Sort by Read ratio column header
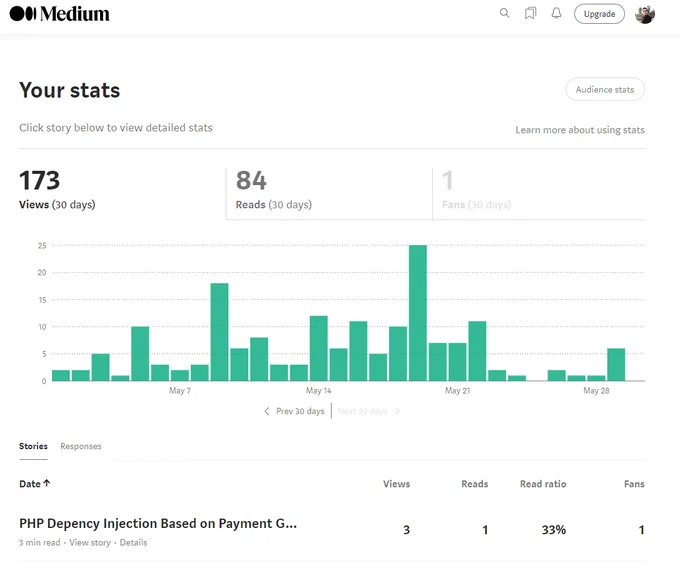The height and width of the screenshot is (573, 680). tap(543, 484)
